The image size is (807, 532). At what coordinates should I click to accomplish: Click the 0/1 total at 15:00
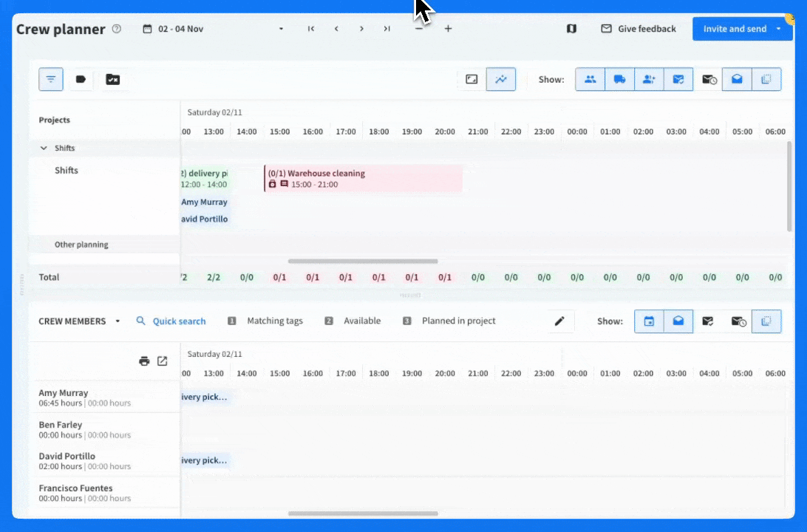tap(279, 277)
